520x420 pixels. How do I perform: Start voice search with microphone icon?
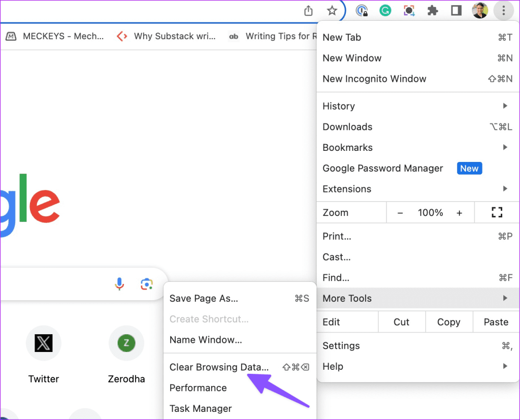click(x=119, y=284)
